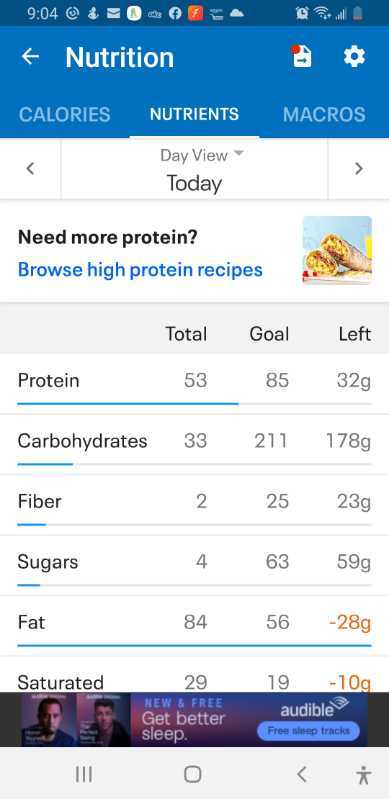Tap the back arrow beside Nutrition
The width and height of the screenshot is (389, 799).
[30, 57]
